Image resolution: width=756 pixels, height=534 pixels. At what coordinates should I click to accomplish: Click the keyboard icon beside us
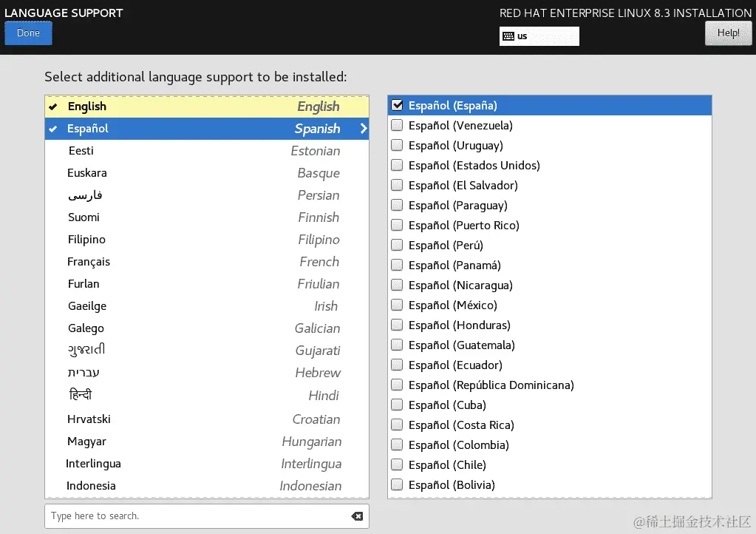[508, 36]
